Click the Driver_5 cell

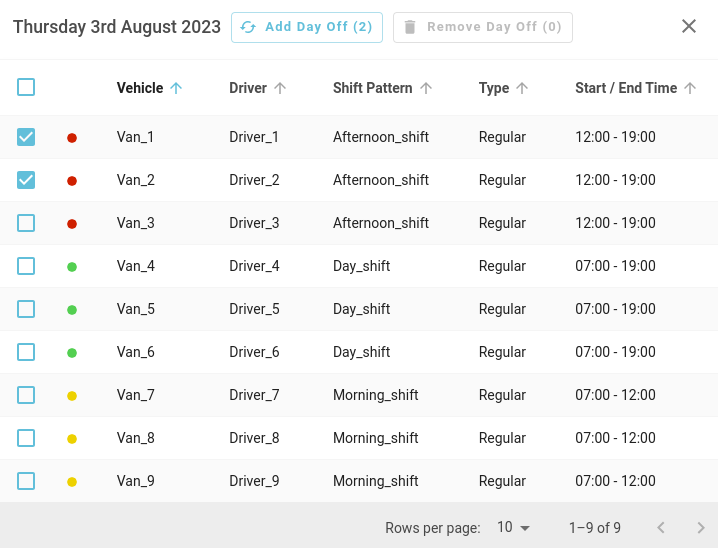pos(254,309)
